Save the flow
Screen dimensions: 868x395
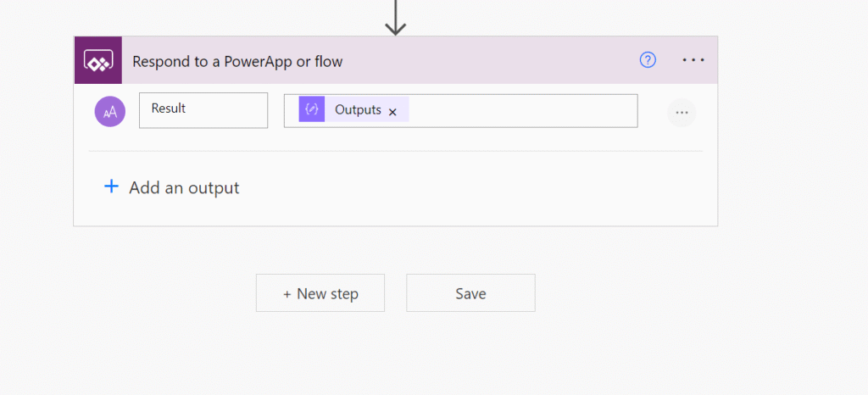(x=470, y=292)
